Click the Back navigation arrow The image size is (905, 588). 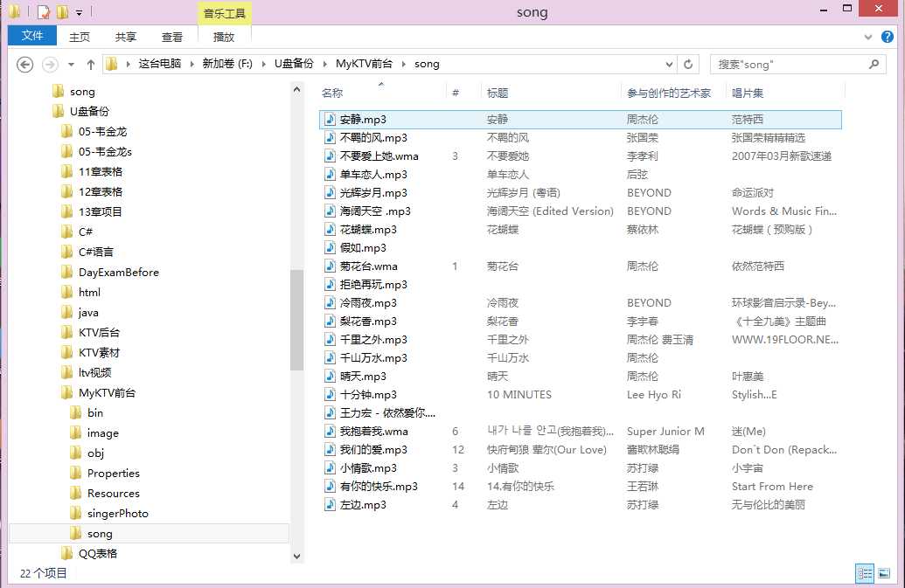24,65
